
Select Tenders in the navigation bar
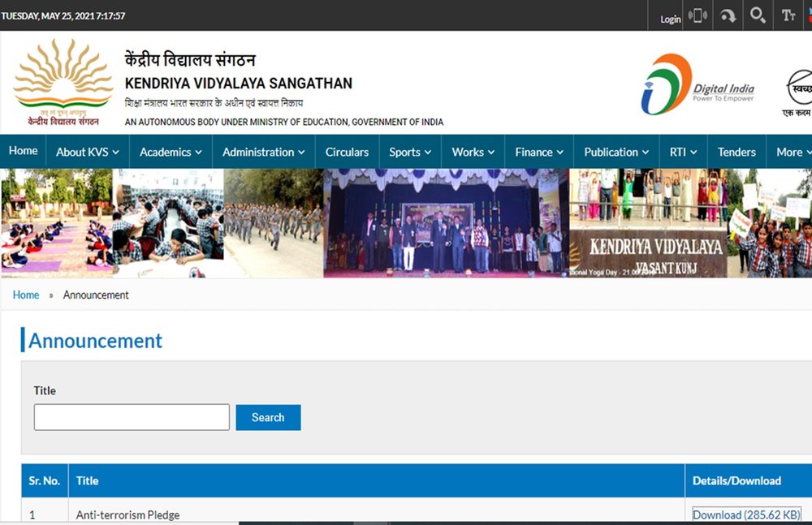pos(736,152)
